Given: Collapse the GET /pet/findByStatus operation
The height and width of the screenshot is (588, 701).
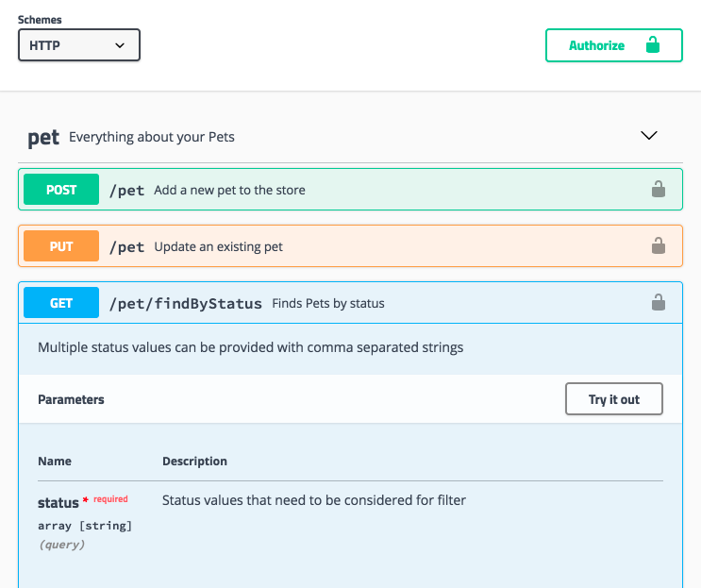Looking at the screenshot, I should [351, 303].
